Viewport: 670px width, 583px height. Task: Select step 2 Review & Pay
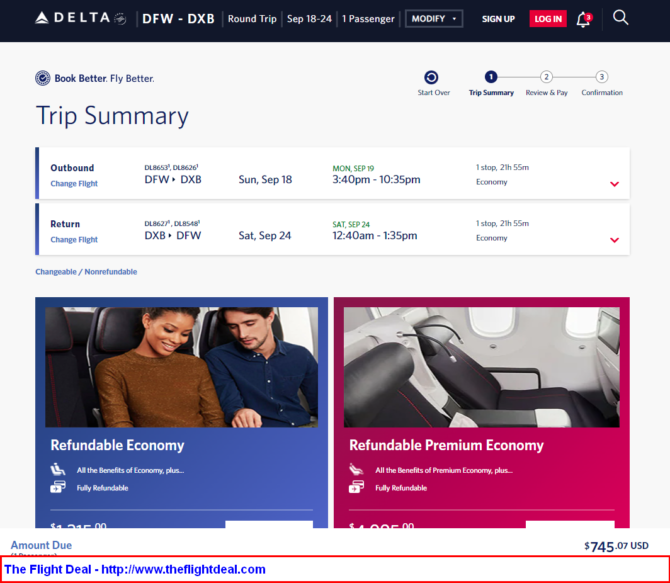point(546,77)
